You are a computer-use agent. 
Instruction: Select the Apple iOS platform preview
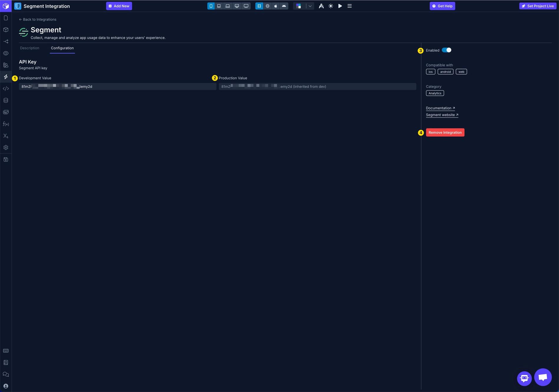tap(276, 6)
